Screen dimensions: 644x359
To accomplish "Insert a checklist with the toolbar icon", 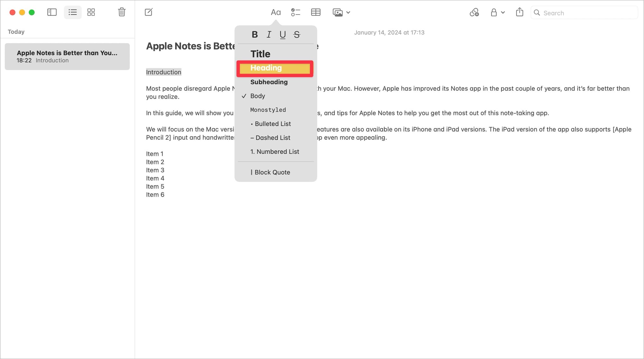I will tap(295, 12).
